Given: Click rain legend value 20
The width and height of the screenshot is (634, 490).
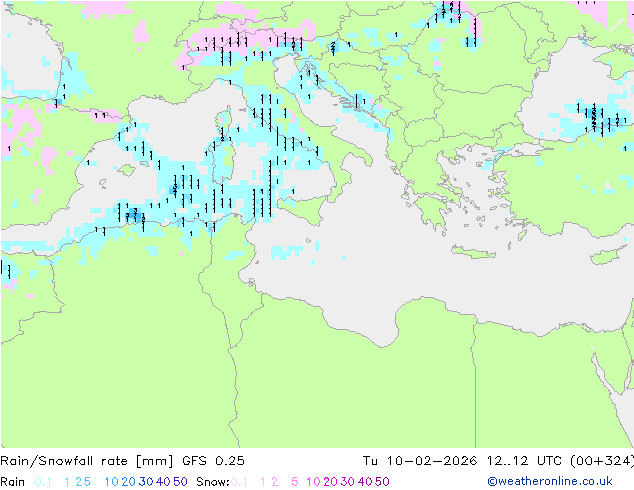Looking at the screenshot, I should point(129,482).
